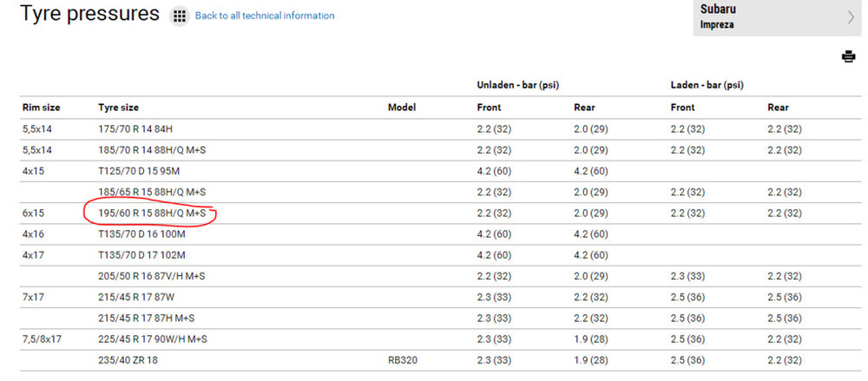
Task: Expand the Subaru Impreza chevron arrow
Action: tap(851, 17)
